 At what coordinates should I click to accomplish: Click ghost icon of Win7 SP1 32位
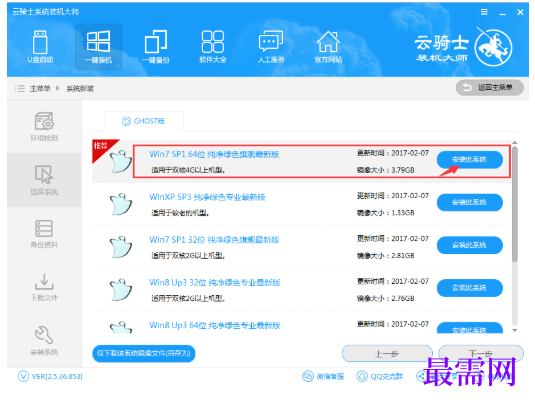[120, 247]
